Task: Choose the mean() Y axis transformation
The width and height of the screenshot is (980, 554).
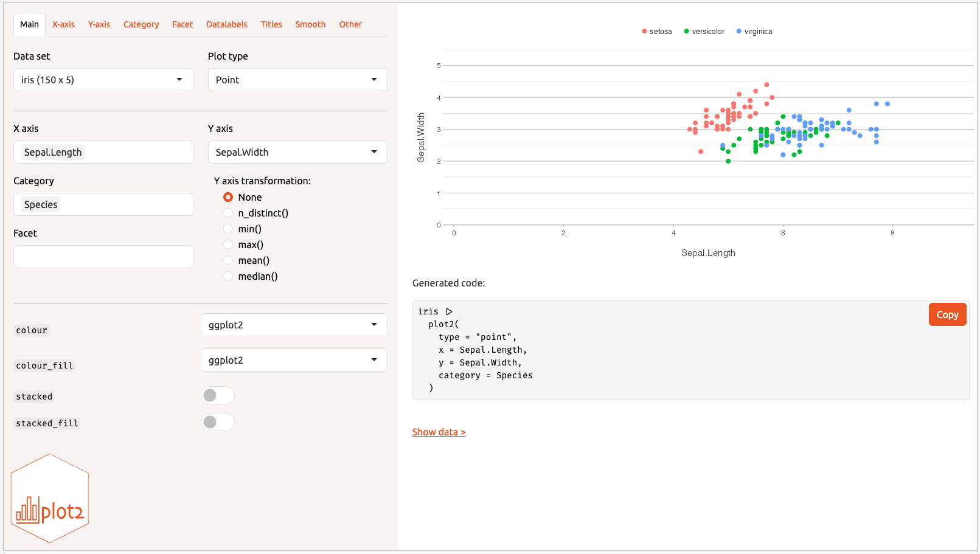Action: point(228,260)
